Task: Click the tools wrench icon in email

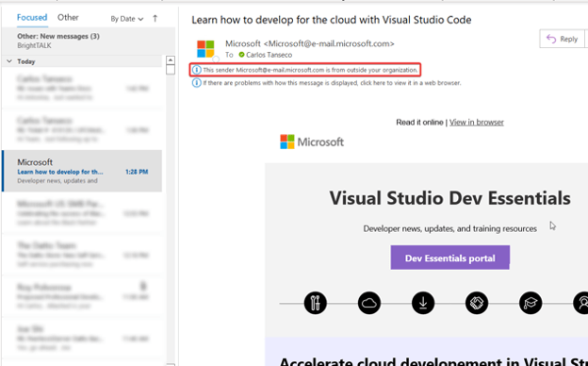Action: coord(316,303)
